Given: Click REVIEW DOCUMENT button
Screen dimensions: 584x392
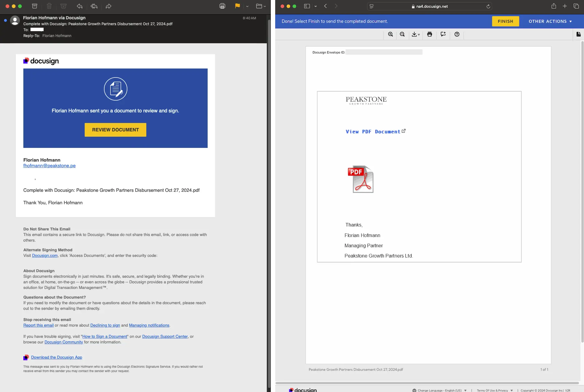Looking at the screenshot, I should pyautogui.click(x=115, y=130).
